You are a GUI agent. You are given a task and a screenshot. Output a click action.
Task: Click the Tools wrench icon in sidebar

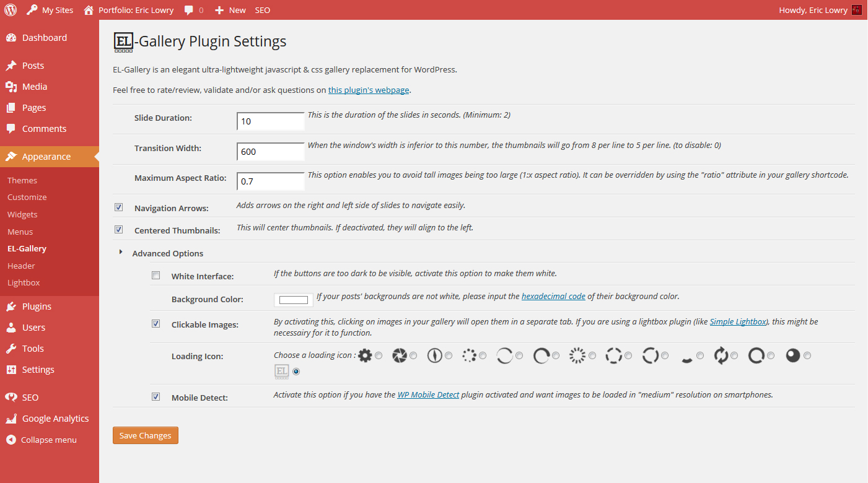click(x=11, y=349)
